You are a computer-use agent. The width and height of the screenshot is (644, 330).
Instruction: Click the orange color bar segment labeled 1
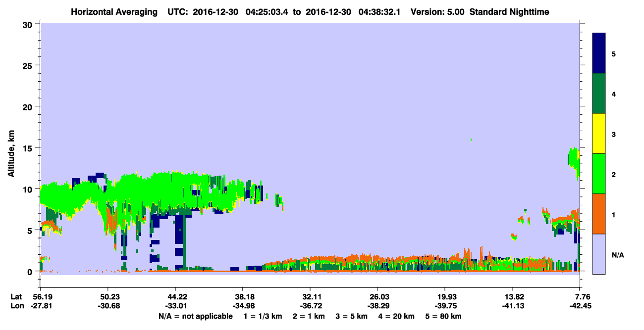[x=599, y=214]
